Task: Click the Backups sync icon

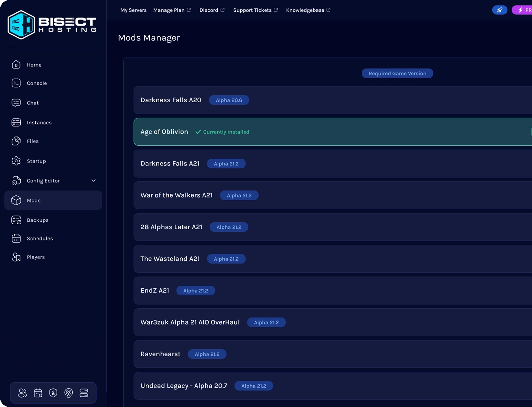Action: pos(16,220)
